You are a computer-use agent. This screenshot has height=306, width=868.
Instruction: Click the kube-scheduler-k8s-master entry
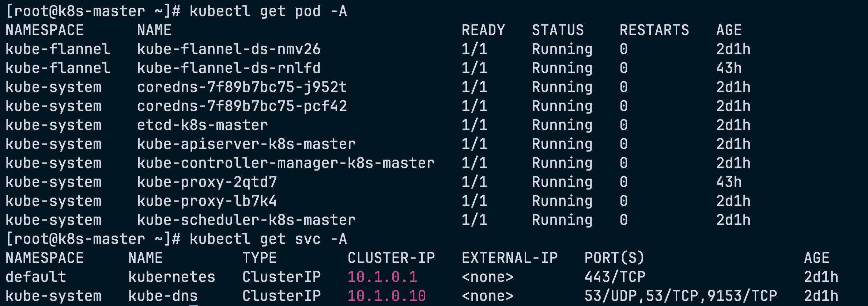[x=246, y=220]
